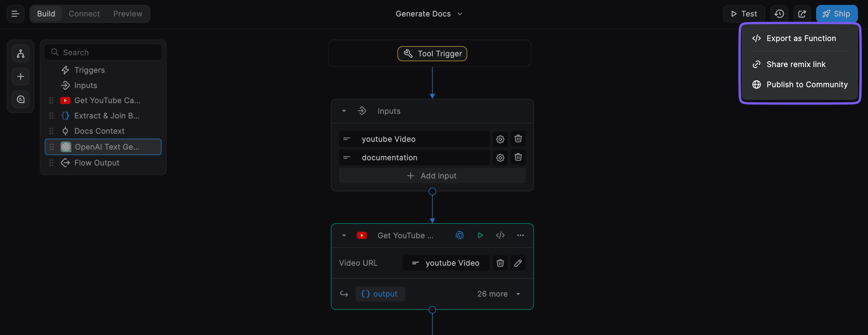Screen dimensions: 868x335
Task: Choose Export as Function
Action: point(800,38)
